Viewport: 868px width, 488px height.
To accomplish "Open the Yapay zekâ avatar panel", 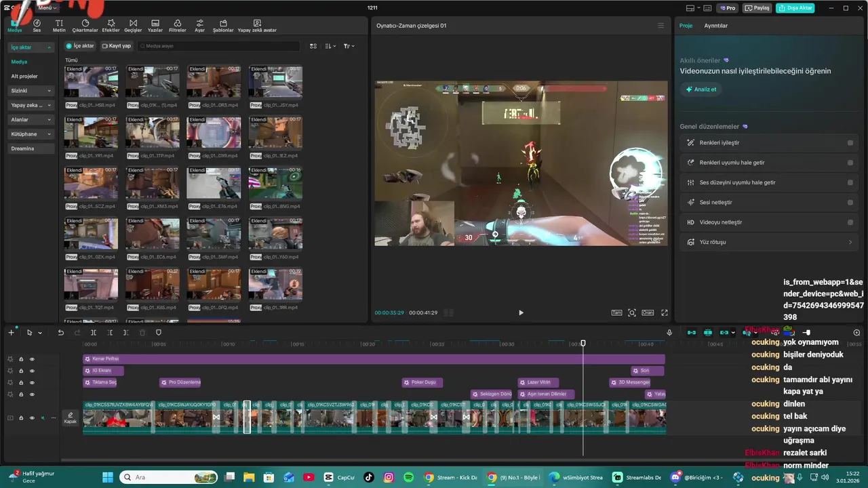I will pos(257,26).
